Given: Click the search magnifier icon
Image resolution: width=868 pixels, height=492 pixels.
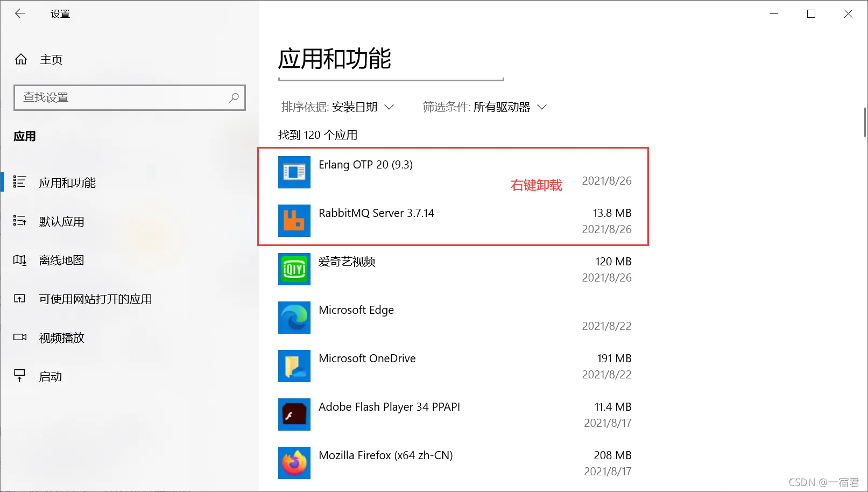Looking at the screenshot, I should click(234, 97).
